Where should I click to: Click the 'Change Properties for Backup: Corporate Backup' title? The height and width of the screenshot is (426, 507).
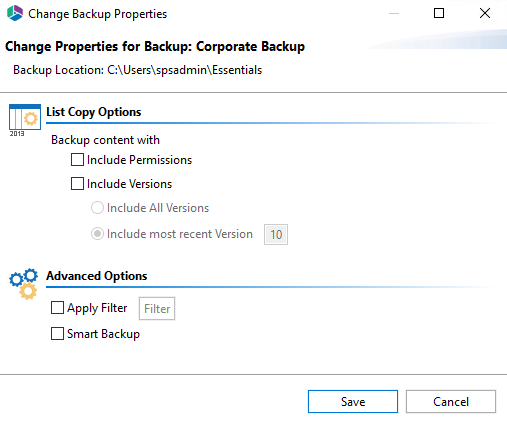pyautogui.click(x=155, y=46)
